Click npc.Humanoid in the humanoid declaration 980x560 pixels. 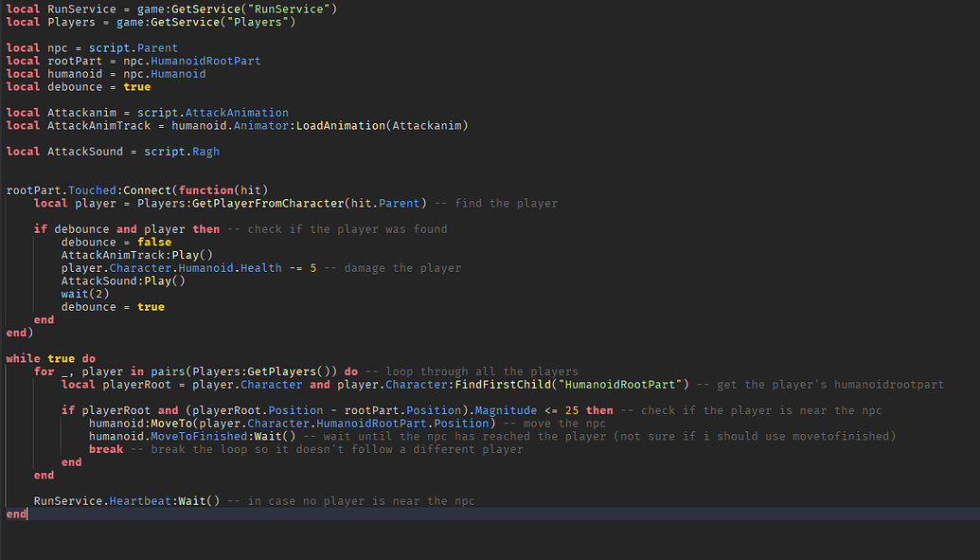[x=165, y=74]
